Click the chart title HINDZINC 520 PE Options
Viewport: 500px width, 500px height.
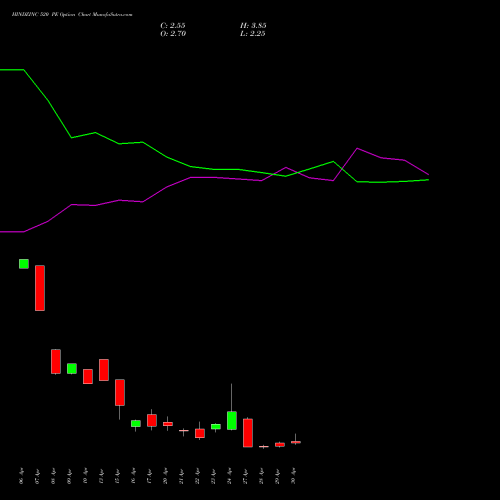(43, 15)
